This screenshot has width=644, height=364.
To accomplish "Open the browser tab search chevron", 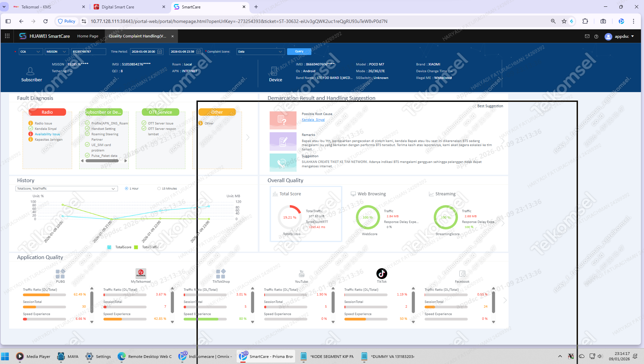I will pos(4,7).
